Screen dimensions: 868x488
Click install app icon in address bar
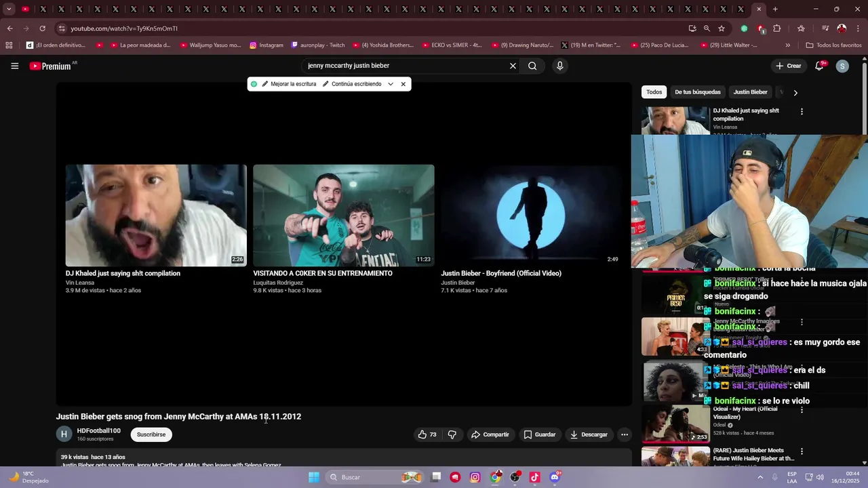coord(692,28)
